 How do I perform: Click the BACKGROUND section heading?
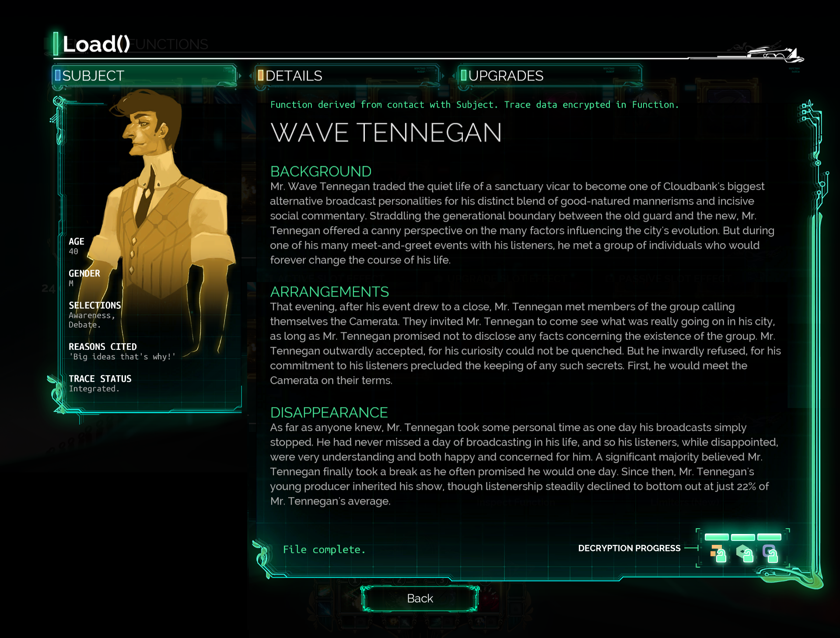(321, 171)
